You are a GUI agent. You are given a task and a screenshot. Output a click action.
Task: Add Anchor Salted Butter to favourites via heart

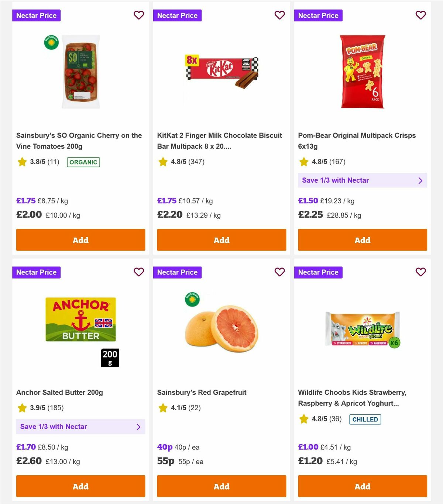pyautogui.click(x=139, y=272)
